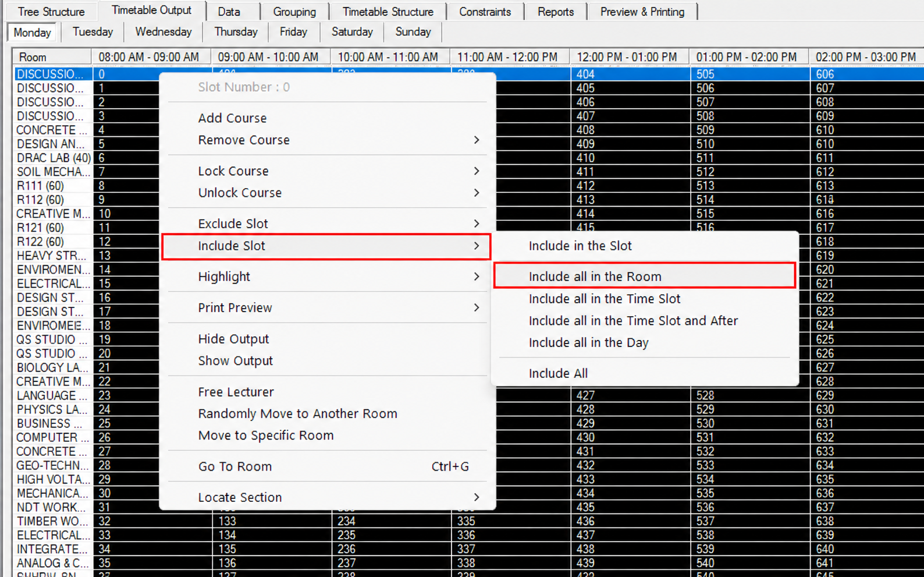924x577 pixels.
Task: Expand the Unlock Course submenu arrow
Action: tap(477, 193)
